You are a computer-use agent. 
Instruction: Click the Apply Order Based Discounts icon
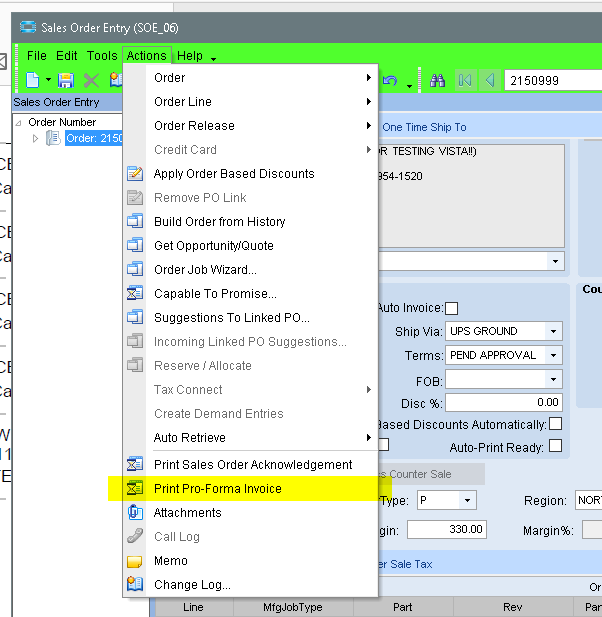click(x=135, y=174)
